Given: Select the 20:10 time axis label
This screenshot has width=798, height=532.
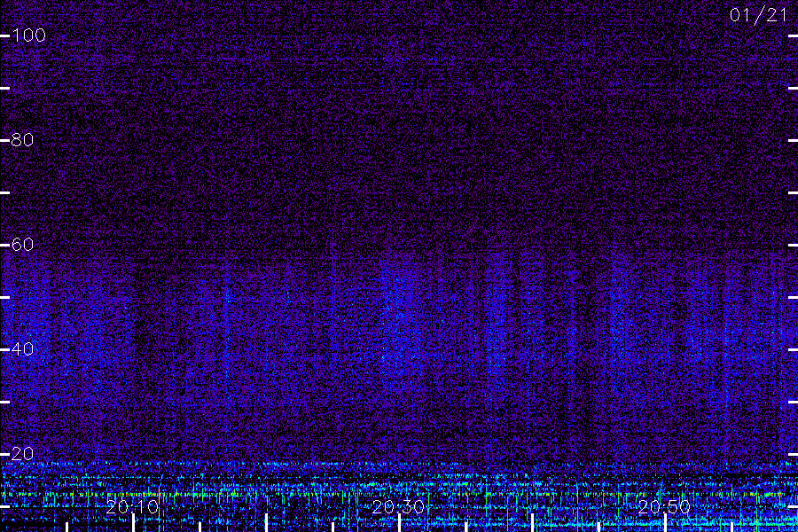Looking at the screenshot, I should click(132, 507).
